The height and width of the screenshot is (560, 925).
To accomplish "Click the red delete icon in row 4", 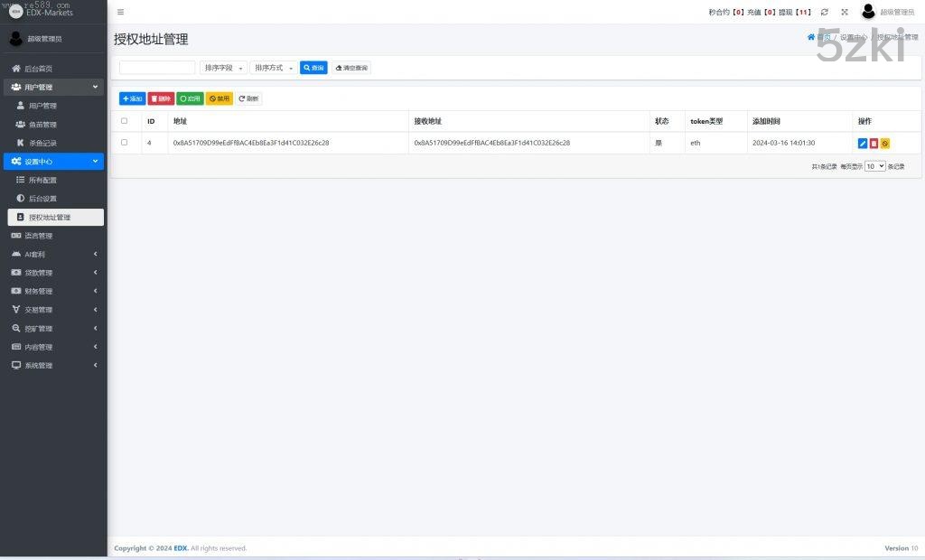I will pos(874,144).
